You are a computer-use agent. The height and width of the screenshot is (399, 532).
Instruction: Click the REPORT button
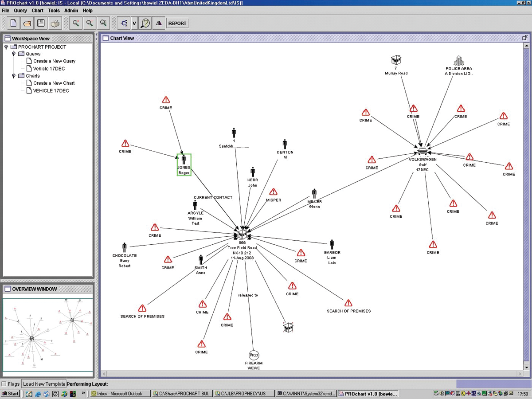(x=177, y=23)
